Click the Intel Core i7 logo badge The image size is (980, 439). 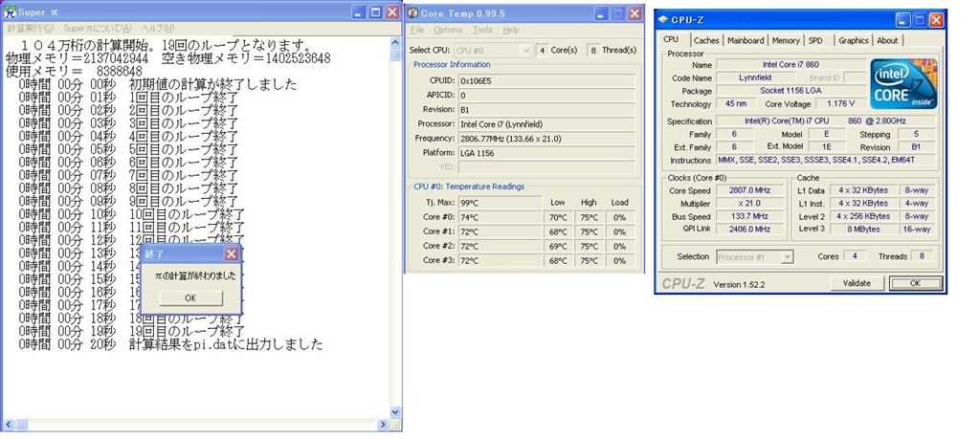903,83
